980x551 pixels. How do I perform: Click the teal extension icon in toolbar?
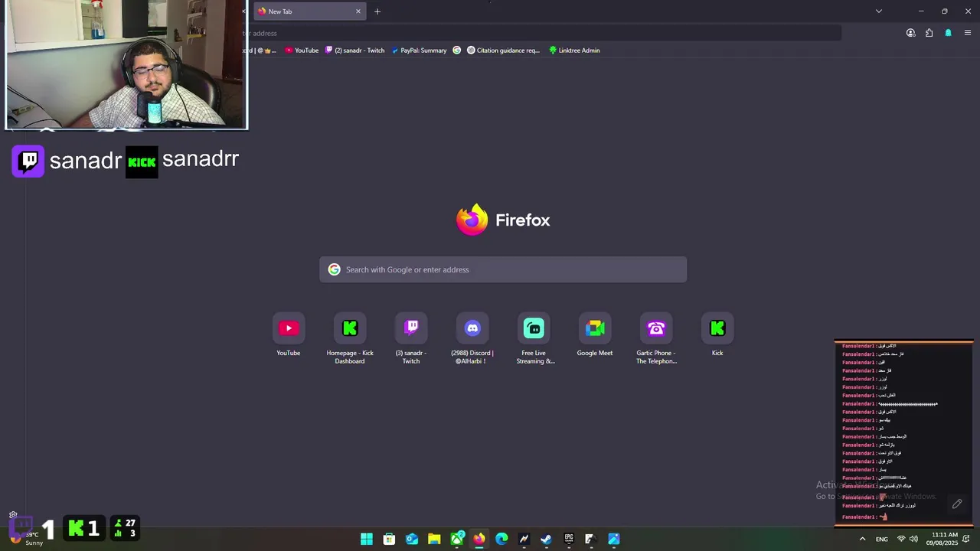(x=948, y=33)
